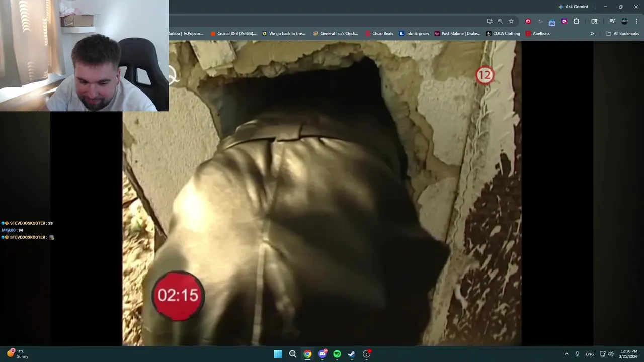Switch to Google Chrome in the taskbar

pos(307,354)
